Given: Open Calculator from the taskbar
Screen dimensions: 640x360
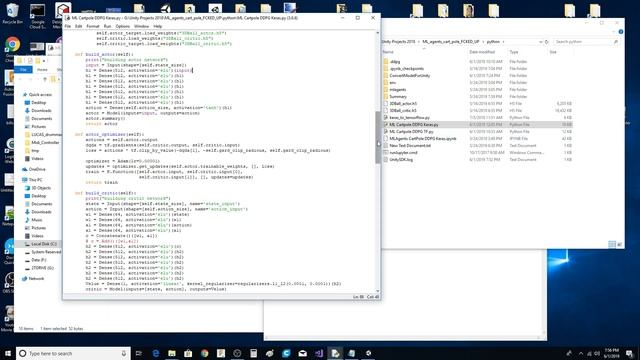Looking at the screenshot, I should 253,353.
